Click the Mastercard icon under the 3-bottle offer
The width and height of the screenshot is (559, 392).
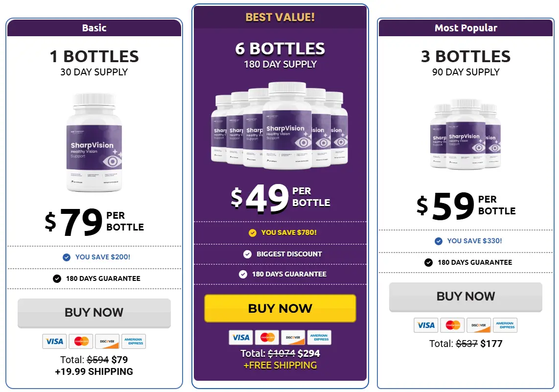tap(452, 325)
